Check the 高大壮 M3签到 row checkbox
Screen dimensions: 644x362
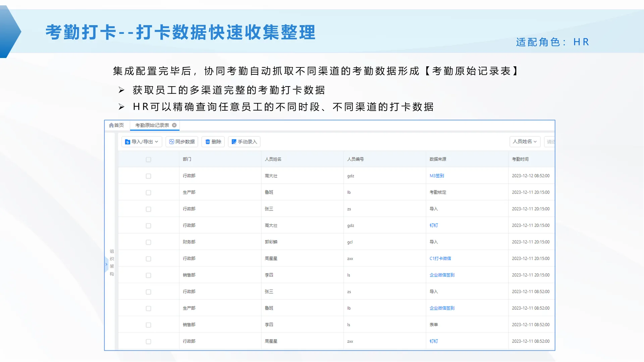click(148, 176)
